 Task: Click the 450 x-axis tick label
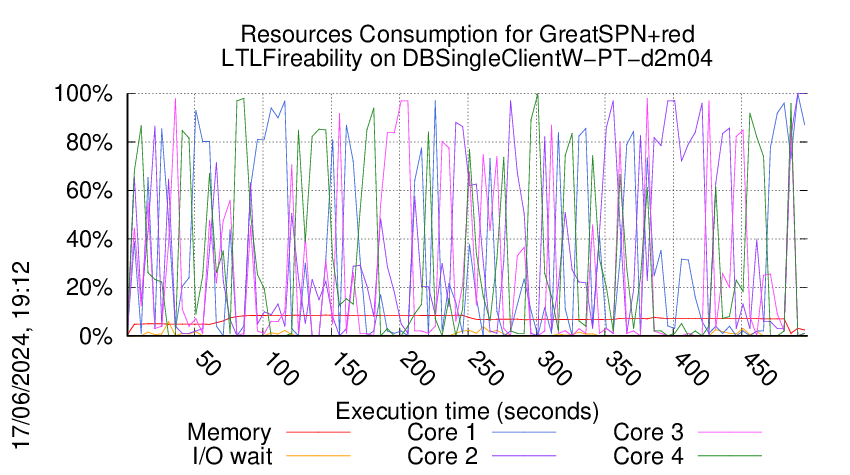click(x=759, y=369)
